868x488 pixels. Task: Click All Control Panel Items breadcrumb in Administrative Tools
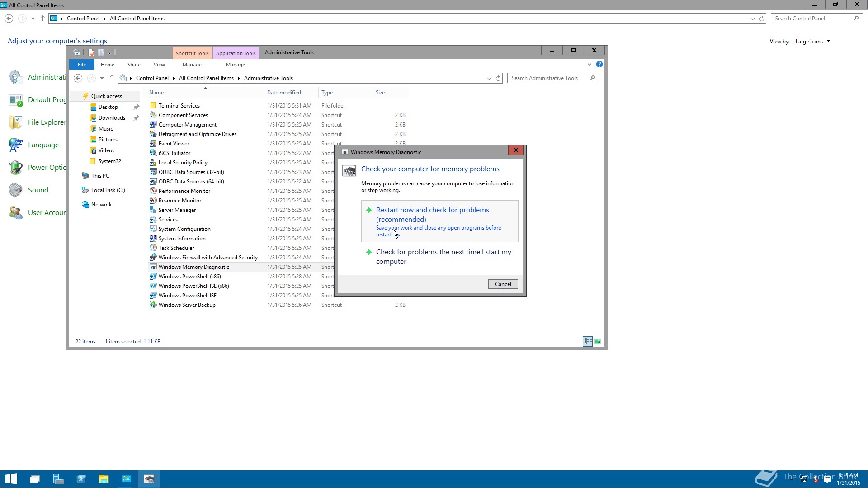coord(206,78)
